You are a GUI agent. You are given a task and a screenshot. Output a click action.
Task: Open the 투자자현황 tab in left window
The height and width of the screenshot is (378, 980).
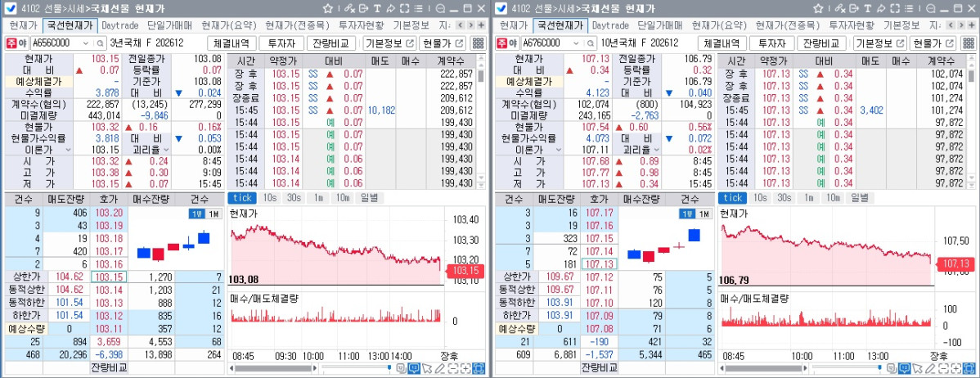362,25
